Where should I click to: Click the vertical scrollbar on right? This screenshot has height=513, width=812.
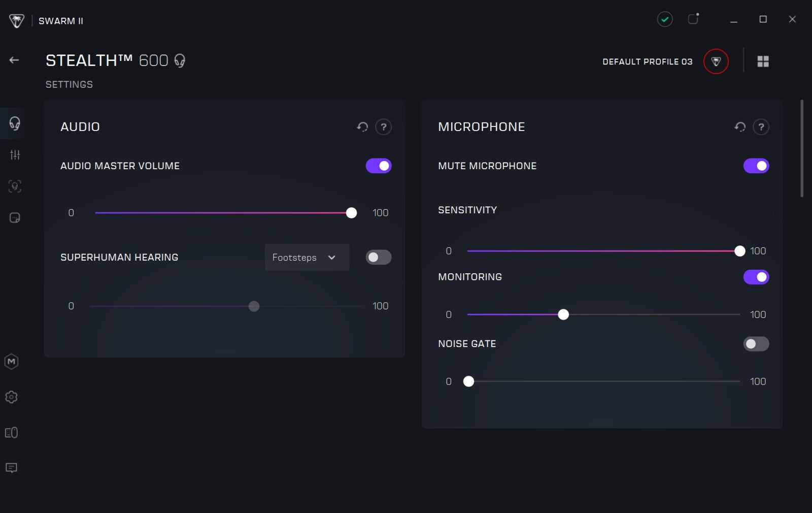click(802, 148)
